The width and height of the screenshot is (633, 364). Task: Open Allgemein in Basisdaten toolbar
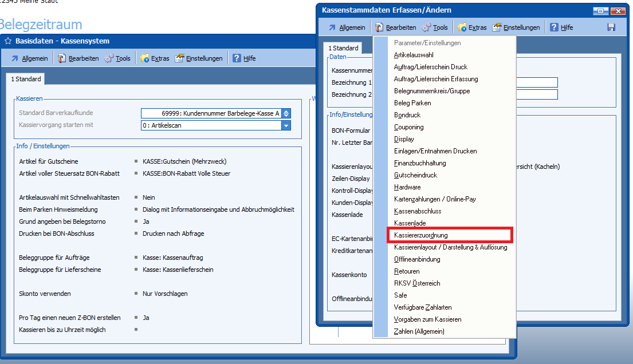click(x=29, y=58)
